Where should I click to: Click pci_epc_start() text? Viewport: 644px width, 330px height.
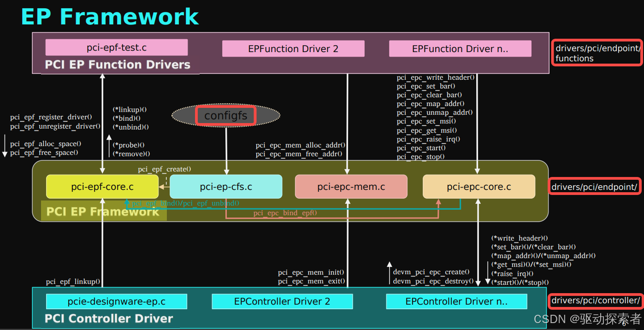coord(421,148)
